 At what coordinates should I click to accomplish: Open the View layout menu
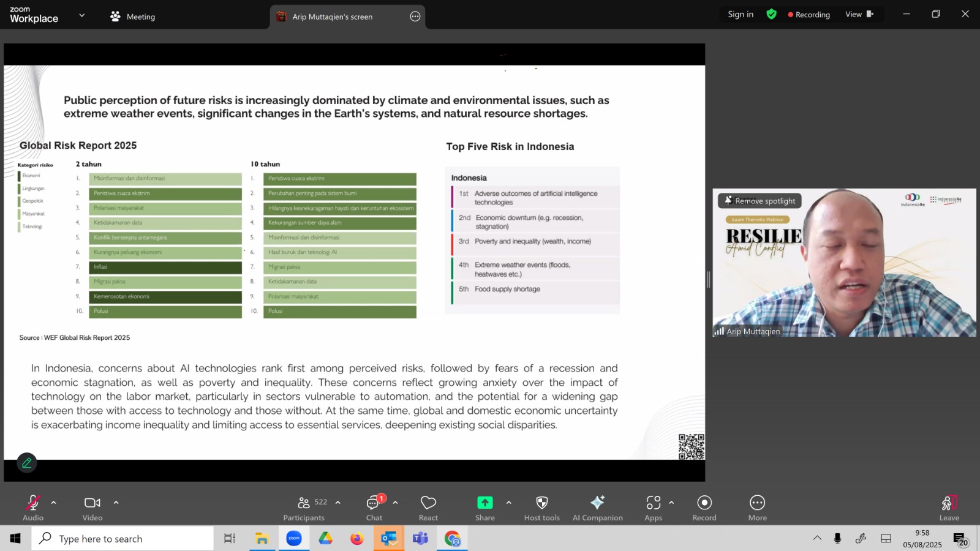(859, 14)
